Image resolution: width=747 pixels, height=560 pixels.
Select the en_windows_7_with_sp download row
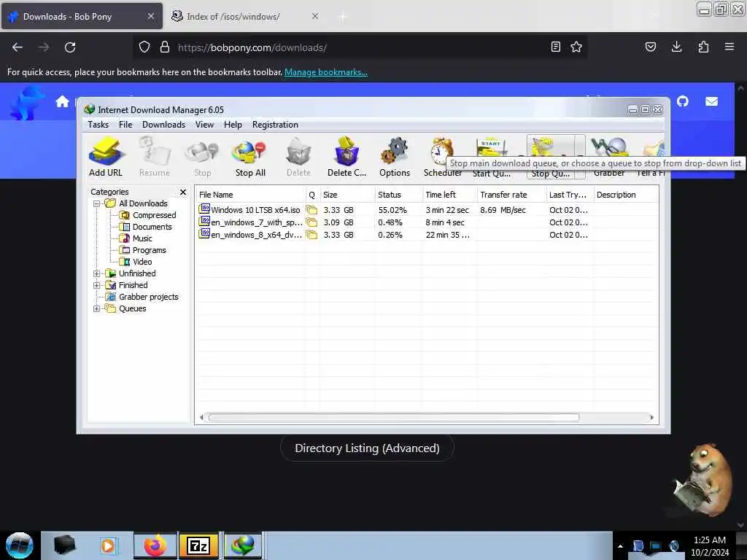[x=427, y=222]
